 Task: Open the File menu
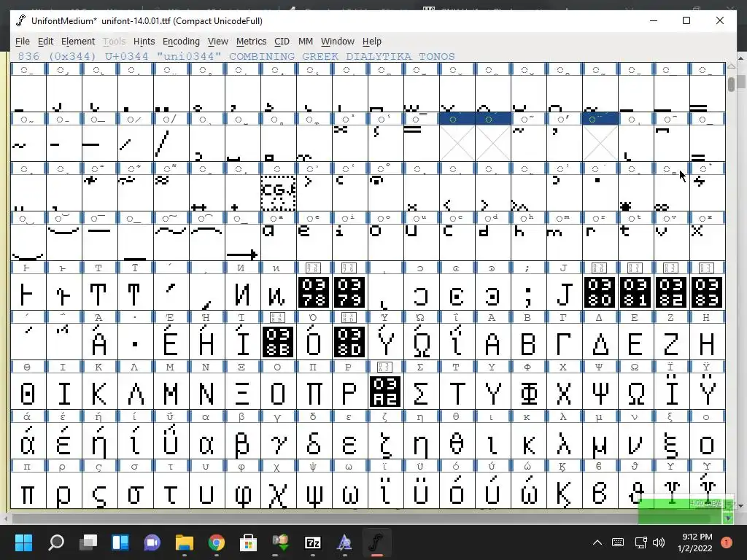tap(23, 42)
